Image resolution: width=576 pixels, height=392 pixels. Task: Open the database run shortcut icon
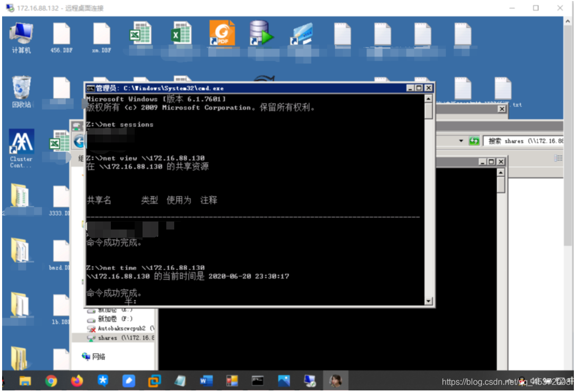261,33
